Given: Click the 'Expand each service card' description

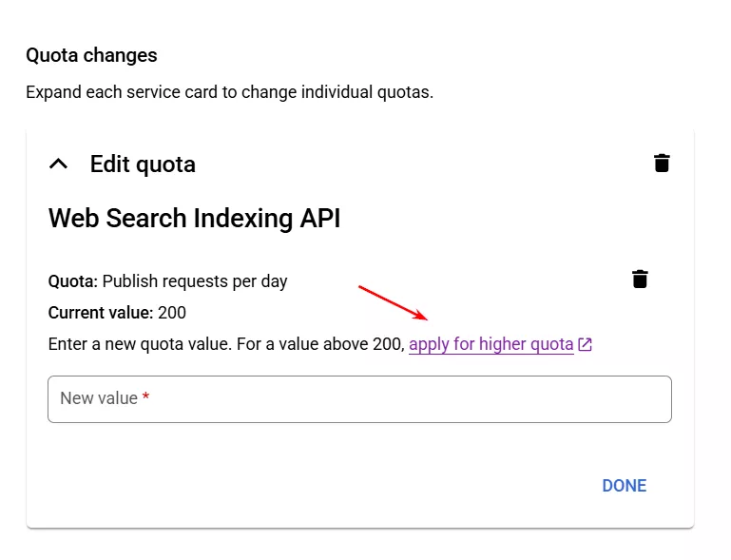Looking at the screenshot, I should [x=229, y=93].
